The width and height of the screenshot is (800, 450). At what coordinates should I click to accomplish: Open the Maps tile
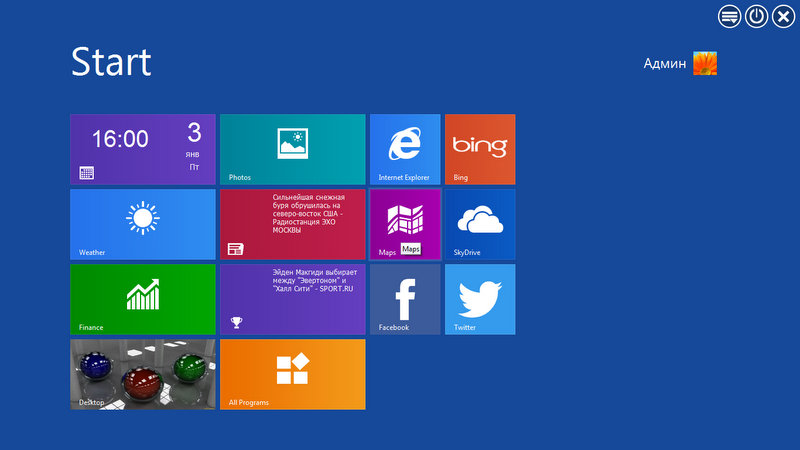click(405, 224)
